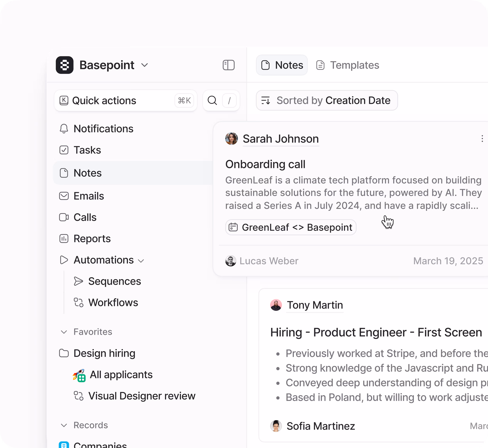The height and width of the screenshot is (448, 488).
Task: Click the Emails envelope icon
Action: tap(64, 196)
